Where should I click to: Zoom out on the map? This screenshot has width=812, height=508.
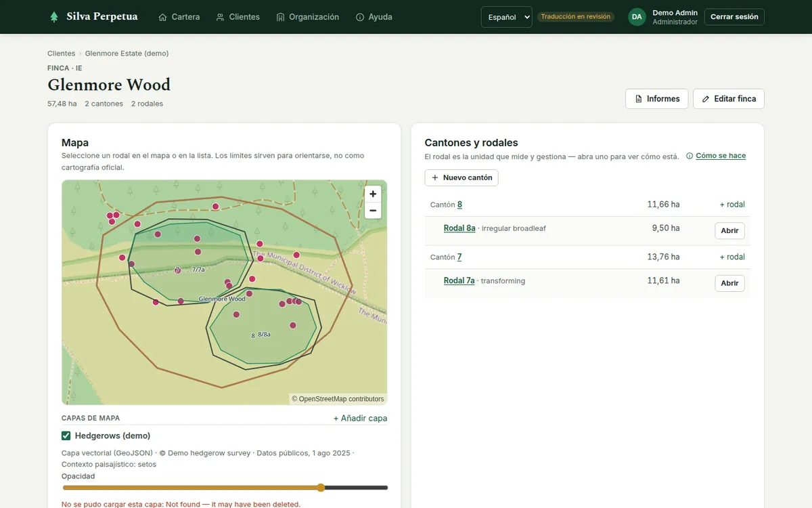pyautogui.click(x=373, y=211)
